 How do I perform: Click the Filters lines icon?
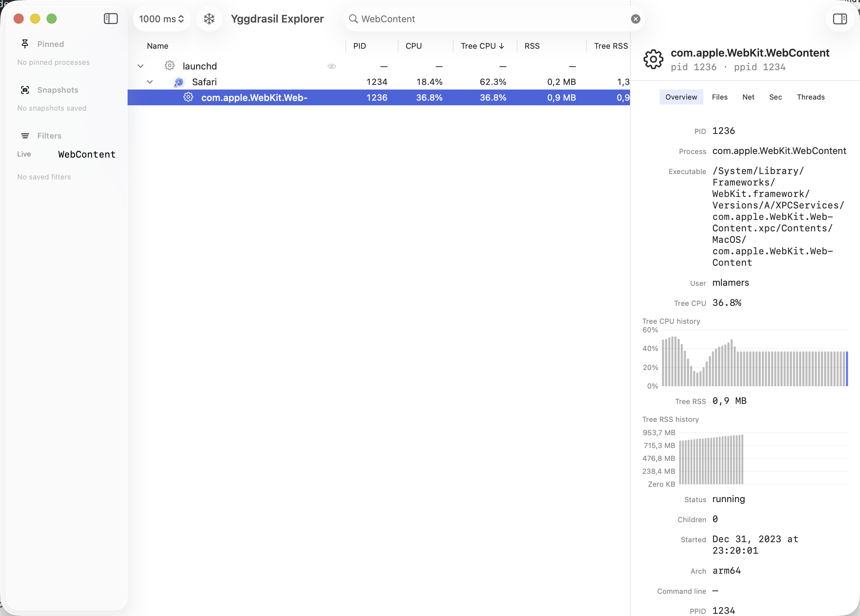[25, 136]
